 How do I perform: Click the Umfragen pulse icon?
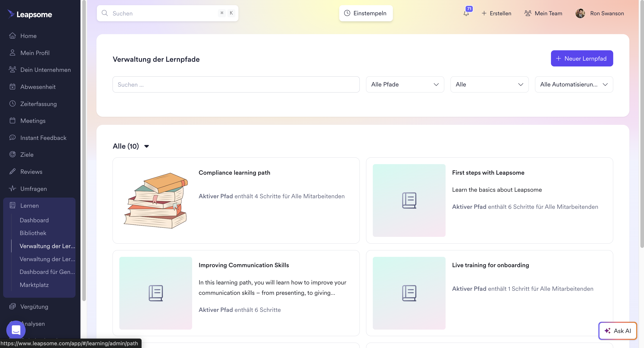click(13, 188)
